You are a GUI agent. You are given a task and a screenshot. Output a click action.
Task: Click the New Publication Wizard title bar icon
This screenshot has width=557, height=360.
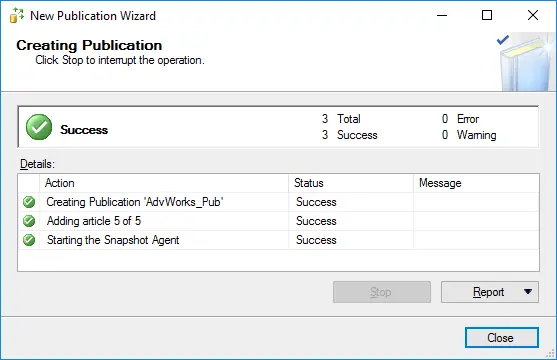tap(17, 15)
